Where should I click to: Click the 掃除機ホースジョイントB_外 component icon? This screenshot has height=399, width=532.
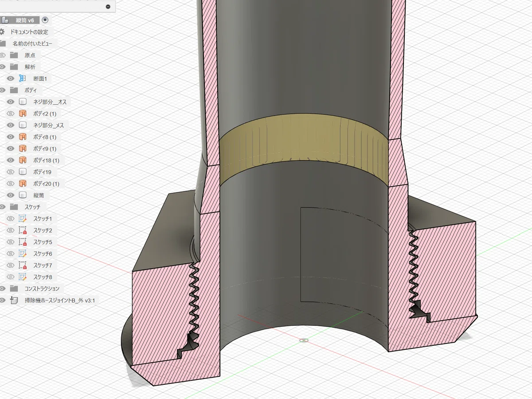point(14,300)
